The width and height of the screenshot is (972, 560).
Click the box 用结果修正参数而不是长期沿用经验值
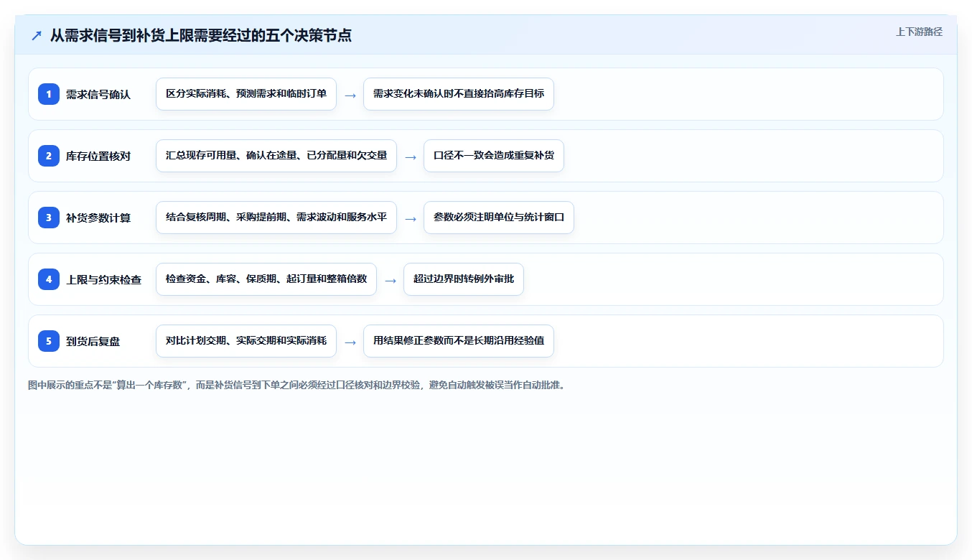(x=459, y=341)
